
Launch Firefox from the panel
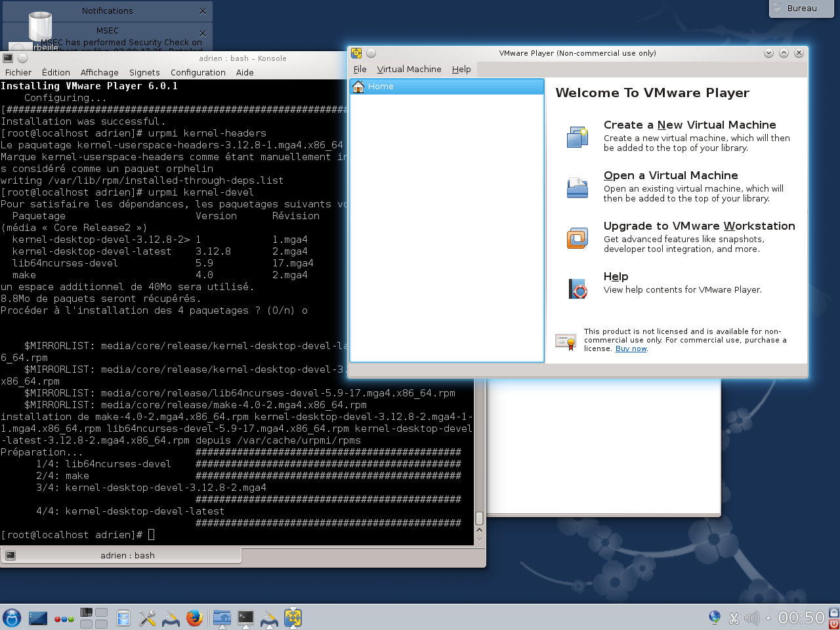coord(194,618)
